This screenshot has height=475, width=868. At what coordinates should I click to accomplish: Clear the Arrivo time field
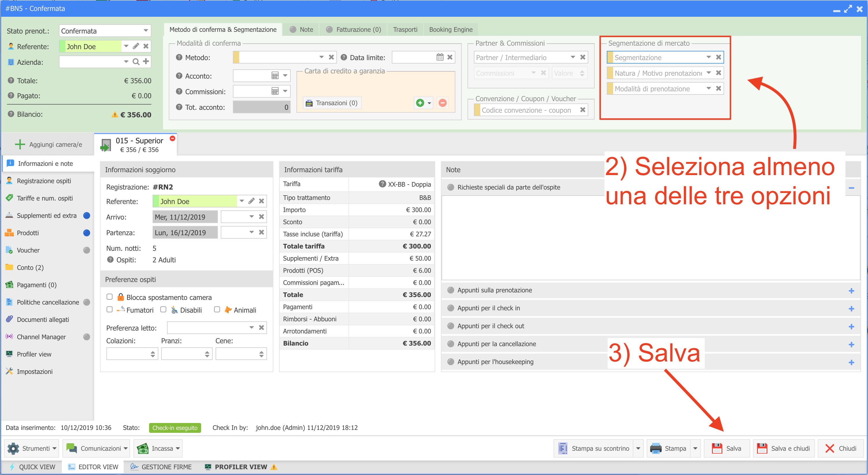pos(261,216)
